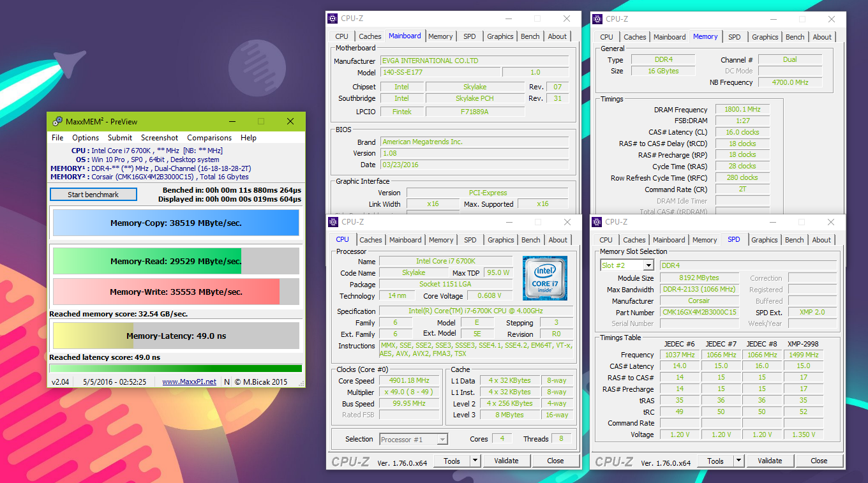
Task: Click the 1.350 V XMP voltage cell
Action: [804, 435]
